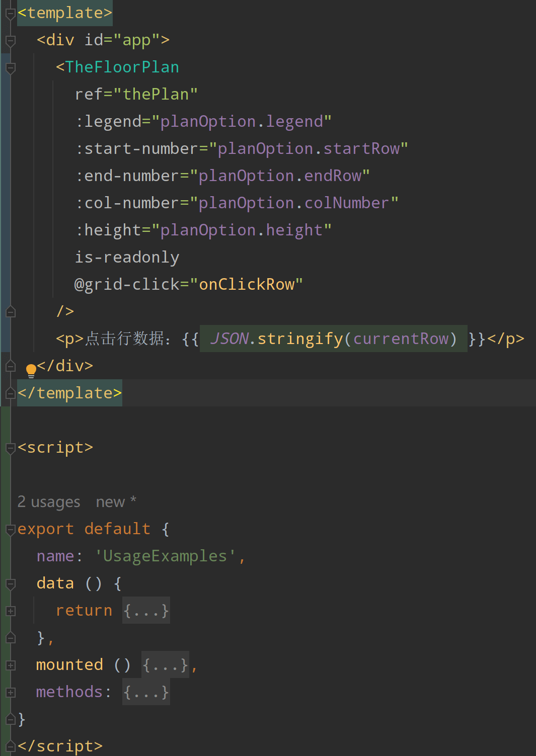Open the "2 usages" inlay hint

pyautogui.click(x=49, y=502)
